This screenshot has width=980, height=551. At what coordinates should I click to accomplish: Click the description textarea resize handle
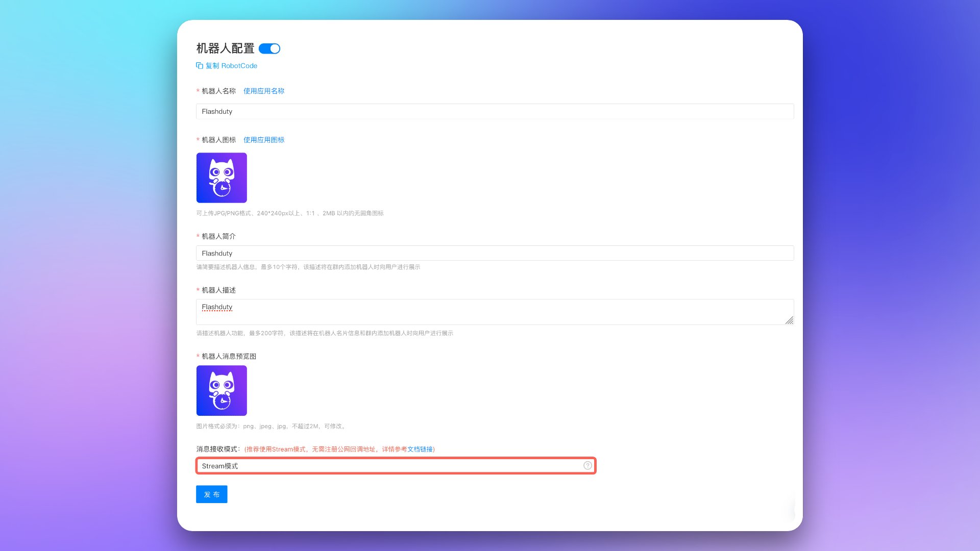tap(789, 320)
